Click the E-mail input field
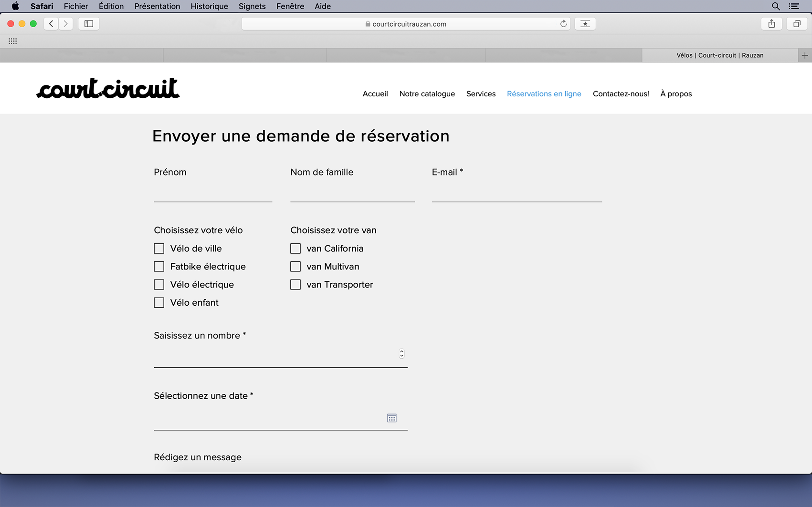Image resolution: width=812 pixels, height=507 pixels. click(517, 194)
